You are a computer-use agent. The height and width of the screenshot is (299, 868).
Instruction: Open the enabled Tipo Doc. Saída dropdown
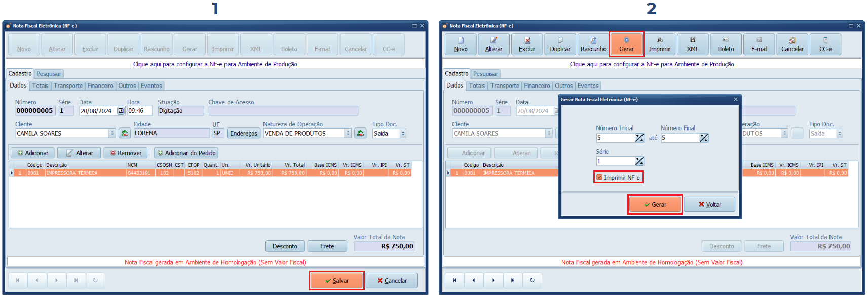[403, 134]
